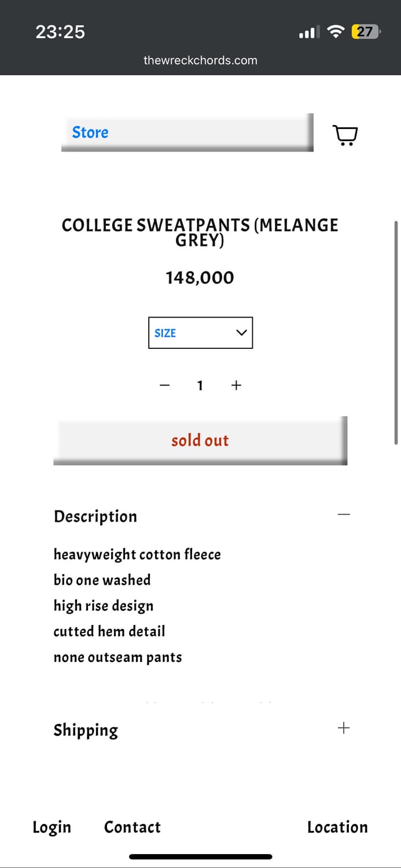Tap the cellular signal bars icon
The image size is (401, 868).
click(x=308, y=32)
